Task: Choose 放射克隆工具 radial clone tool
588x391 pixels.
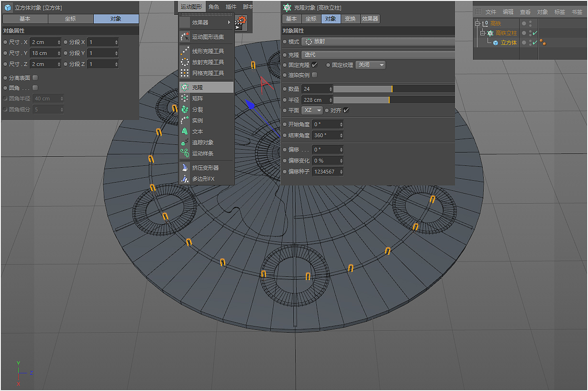Action: pyautogui.click(x=207, y=62)
